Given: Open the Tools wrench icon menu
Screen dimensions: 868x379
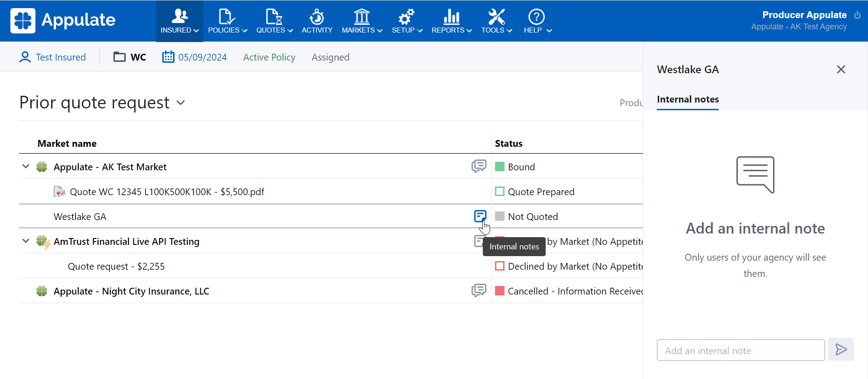Looking at the screenshot, I should 496,17.
